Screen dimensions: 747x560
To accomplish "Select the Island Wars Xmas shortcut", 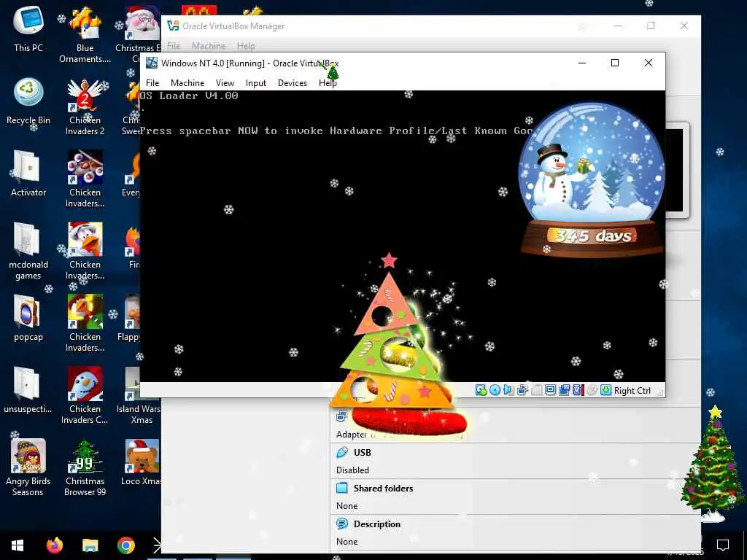I will pyautogui.click(x=138, y=395).
